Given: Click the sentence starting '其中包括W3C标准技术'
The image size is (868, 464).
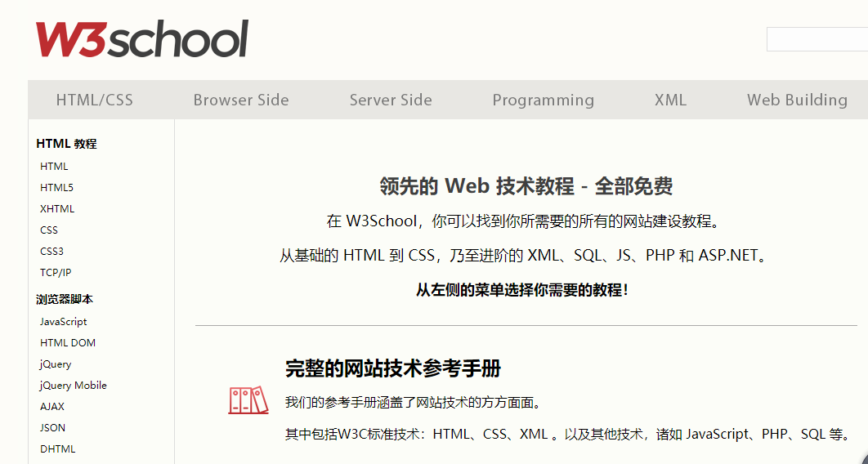Looking at the screenshot, I should pos(568,434).
